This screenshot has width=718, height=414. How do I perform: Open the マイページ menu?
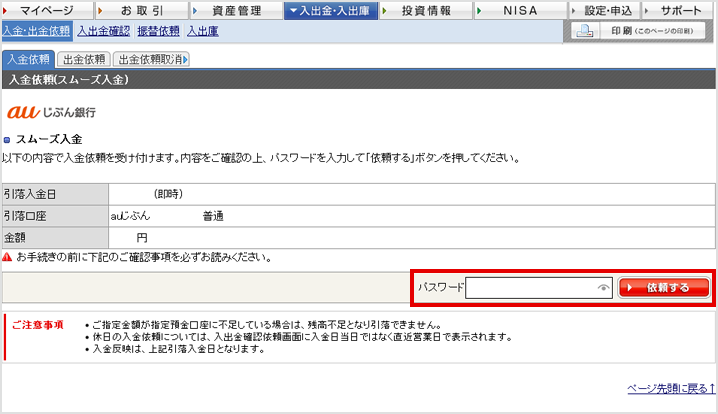(46, 10)
